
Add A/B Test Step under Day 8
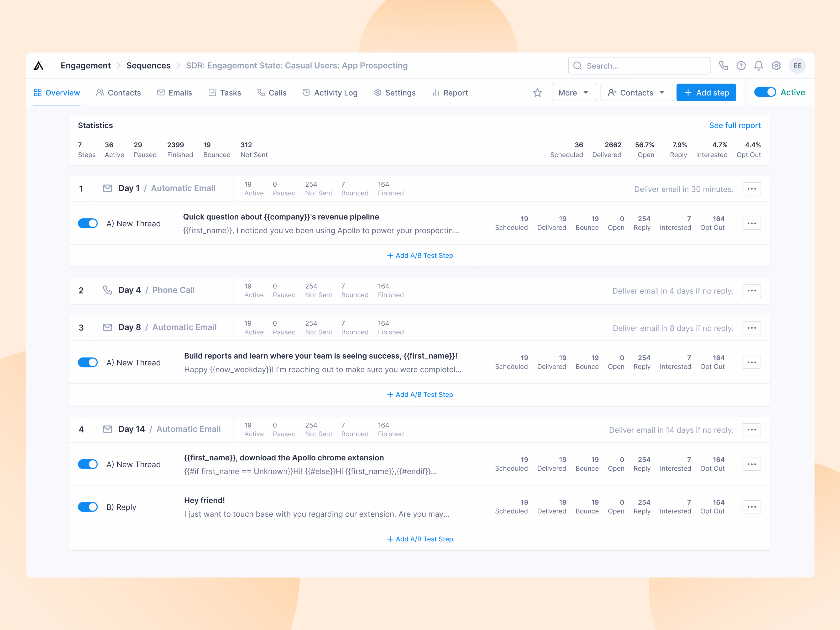(420, 395)
